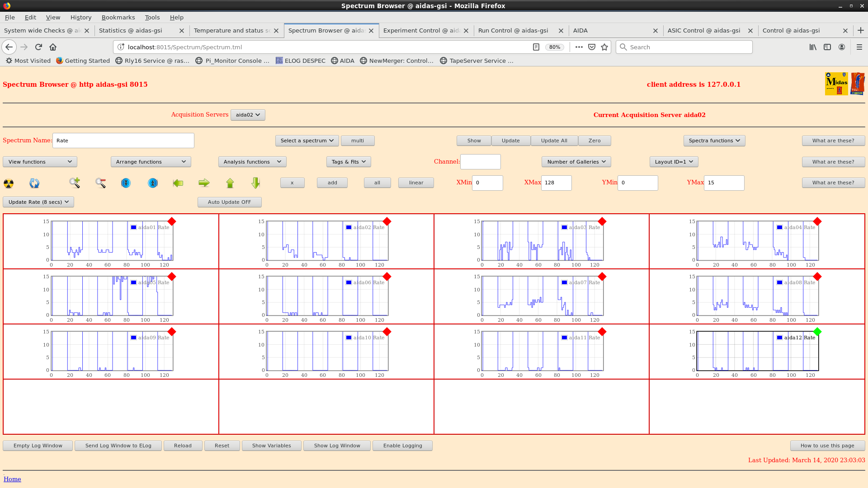
Task: Toggle the linear scale button
Action: [416, 183]
